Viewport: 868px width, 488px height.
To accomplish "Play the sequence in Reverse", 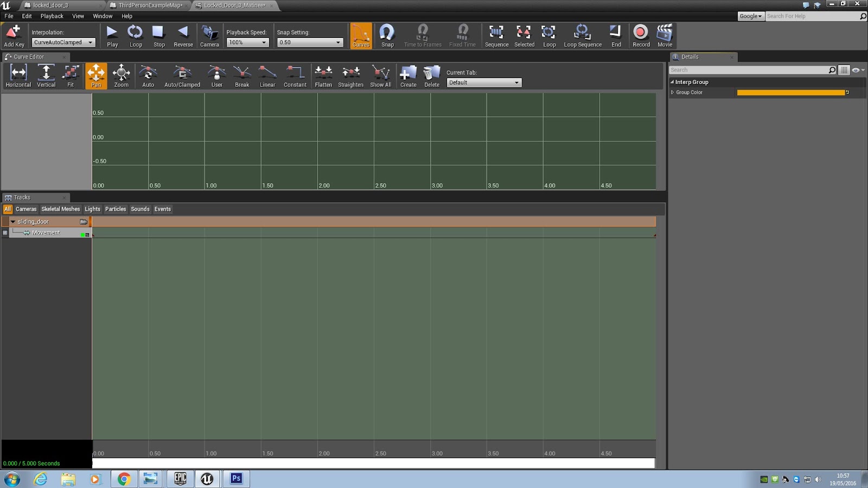I will (183, 36).
